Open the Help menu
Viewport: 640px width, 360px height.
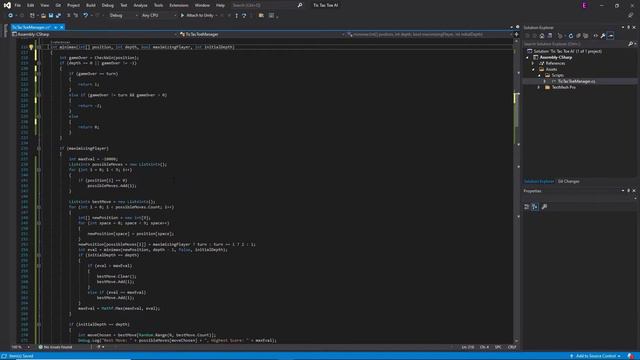[220, 5]
